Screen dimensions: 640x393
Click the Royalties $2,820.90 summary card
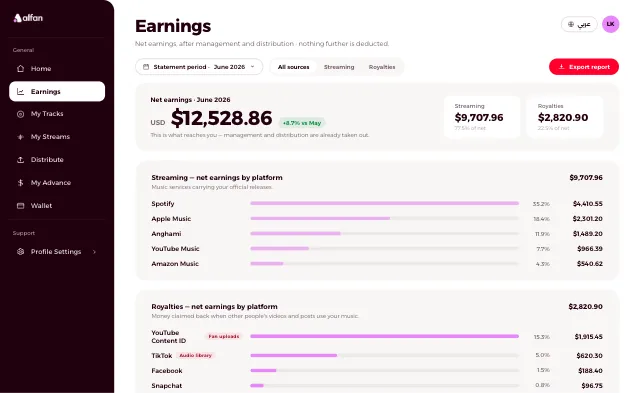coord(565,117)
